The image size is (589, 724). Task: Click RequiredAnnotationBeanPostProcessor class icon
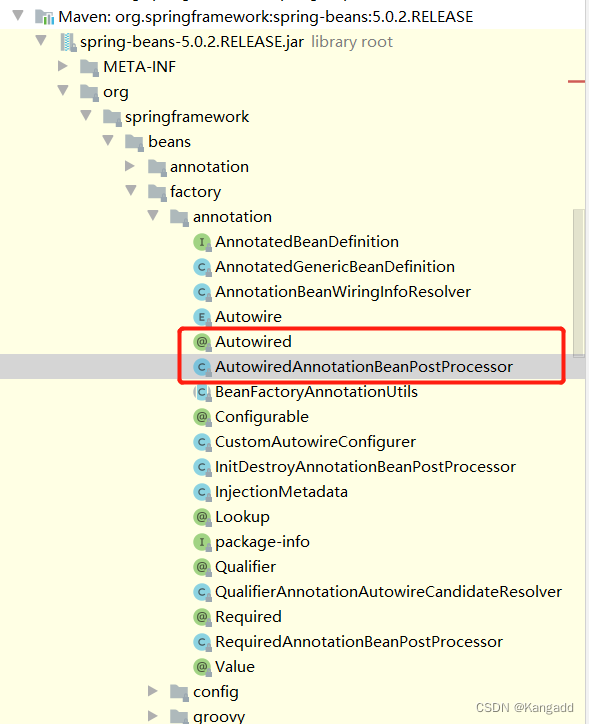pos(202,642)
